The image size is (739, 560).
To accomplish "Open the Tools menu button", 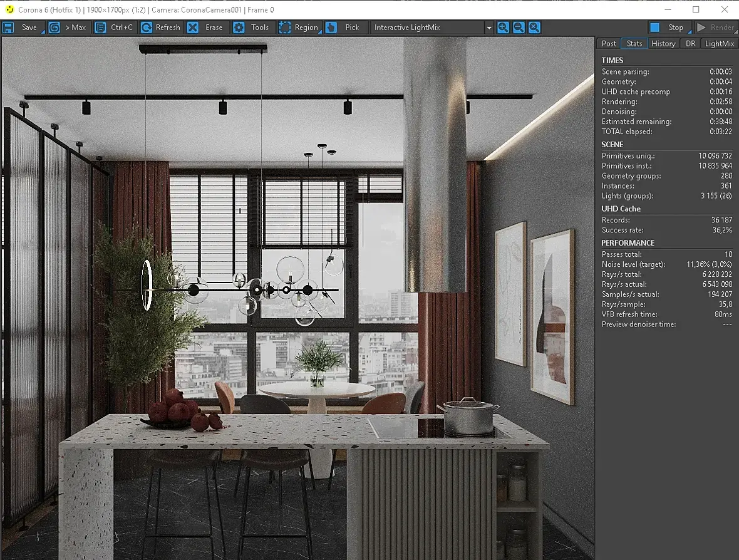I will (260, 28).
